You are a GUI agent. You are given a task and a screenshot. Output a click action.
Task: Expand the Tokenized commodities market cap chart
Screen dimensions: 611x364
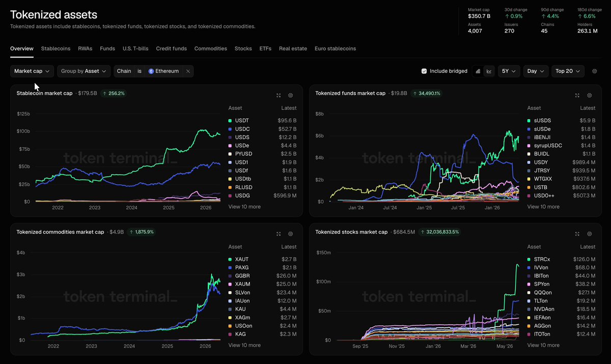pyautogui.click(x=279, y=234)
